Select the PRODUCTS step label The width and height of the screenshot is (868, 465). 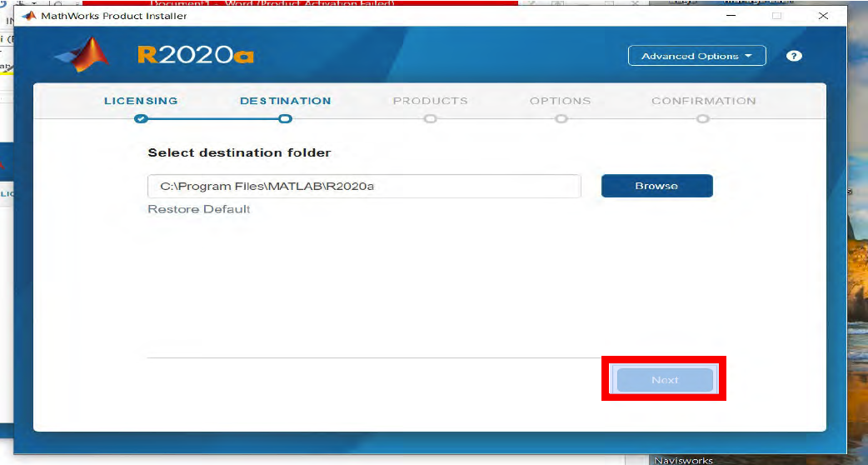coord(430,101)
